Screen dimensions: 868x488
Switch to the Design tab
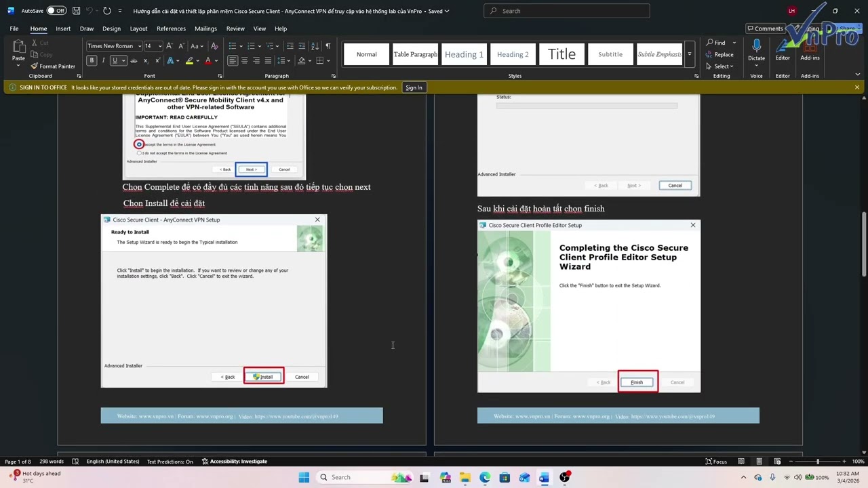(x=111, y=28)
